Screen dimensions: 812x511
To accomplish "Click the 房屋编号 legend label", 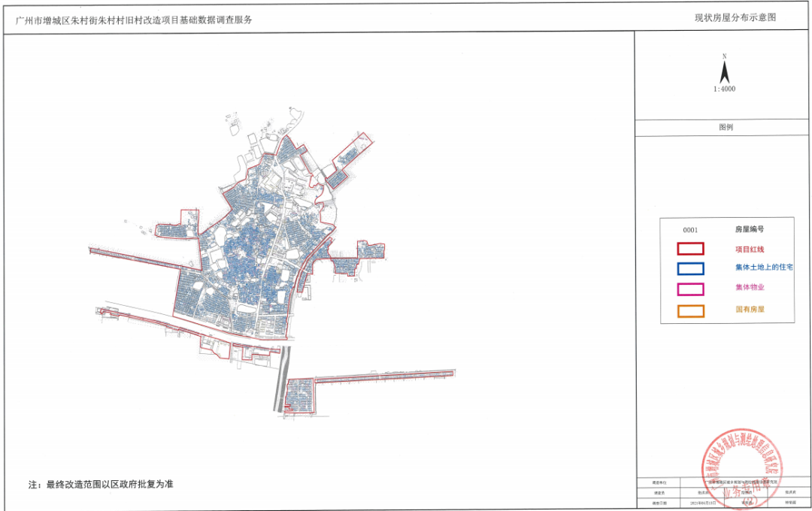I will pos(750,229).
